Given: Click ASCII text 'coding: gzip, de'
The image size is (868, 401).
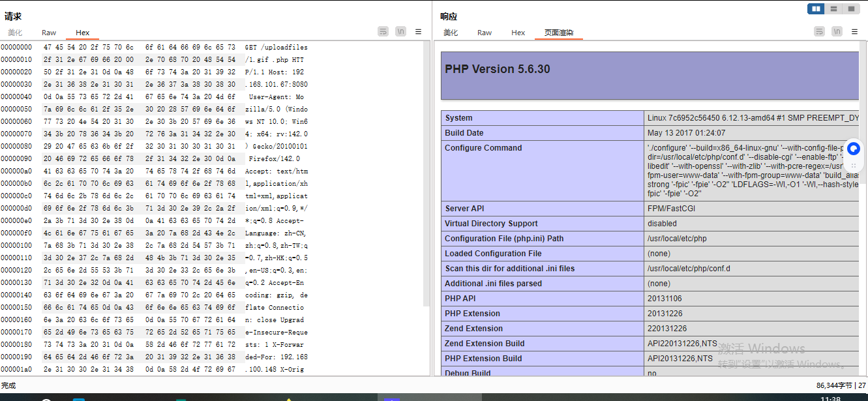Looking at the screenshot, I should [276, 295].
